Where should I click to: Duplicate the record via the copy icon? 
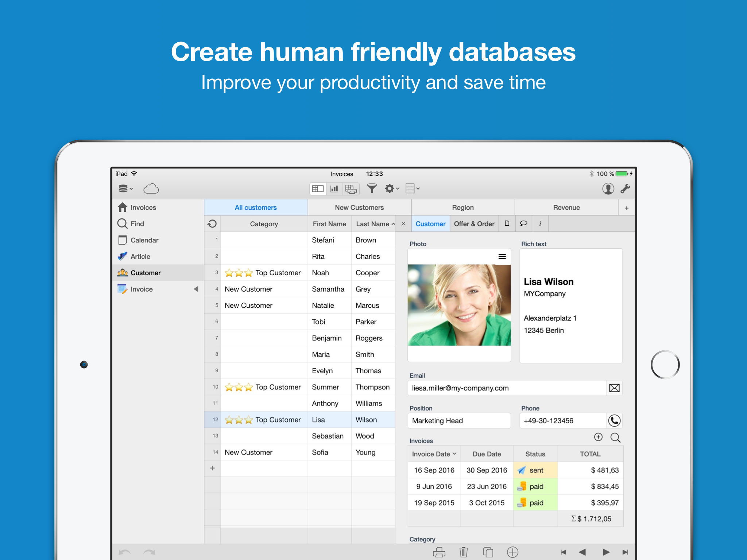(488, 552)
